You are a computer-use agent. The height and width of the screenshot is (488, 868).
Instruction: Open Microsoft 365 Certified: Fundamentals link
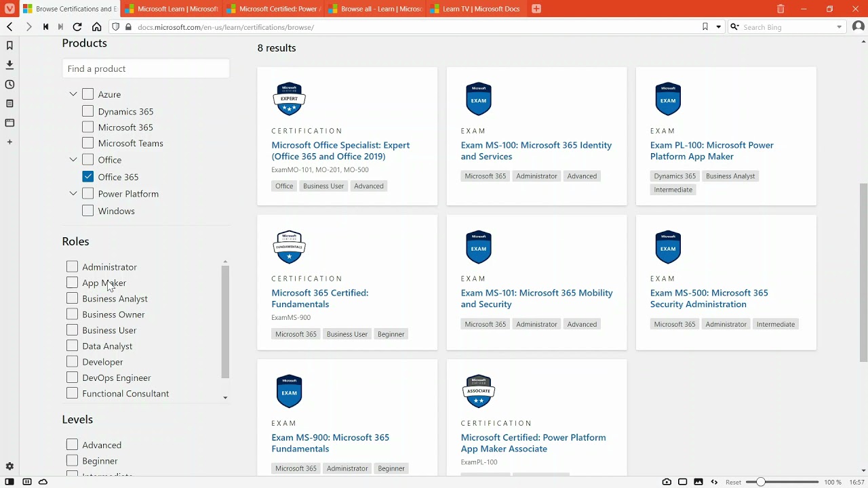pos(320,298)
